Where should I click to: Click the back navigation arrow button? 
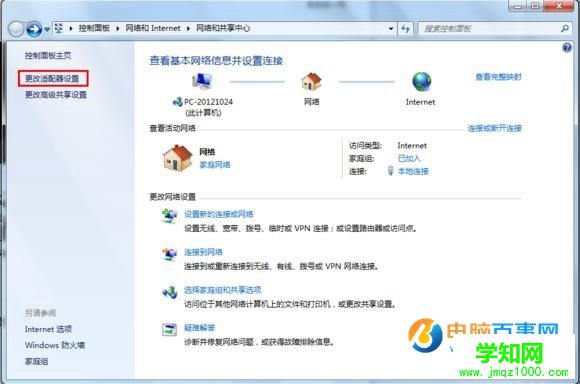tap(16, 28)
